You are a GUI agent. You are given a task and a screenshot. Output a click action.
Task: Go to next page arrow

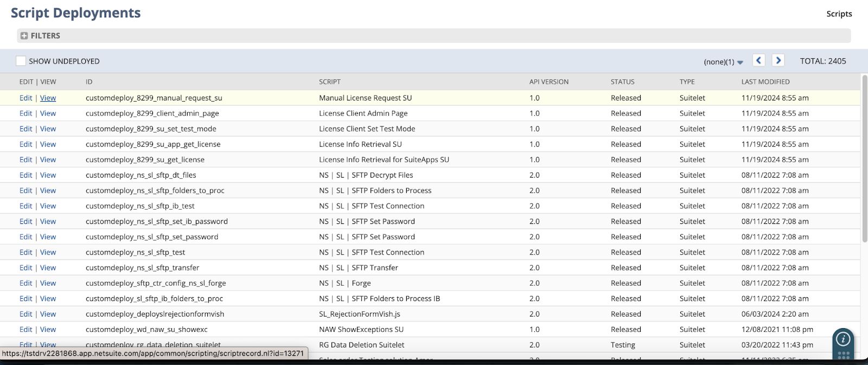778,60
